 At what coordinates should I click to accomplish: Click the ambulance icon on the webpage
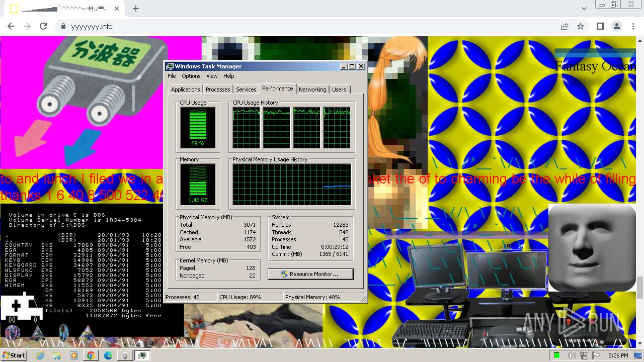21,308
